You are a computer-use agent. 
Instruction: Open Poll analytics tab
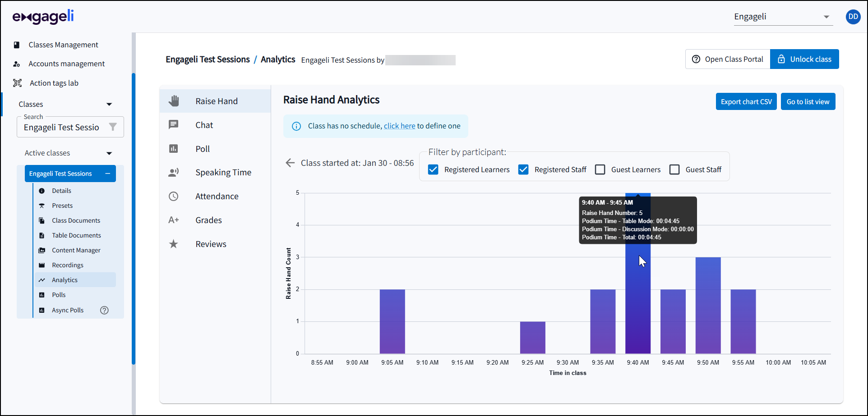click(215, 149)
